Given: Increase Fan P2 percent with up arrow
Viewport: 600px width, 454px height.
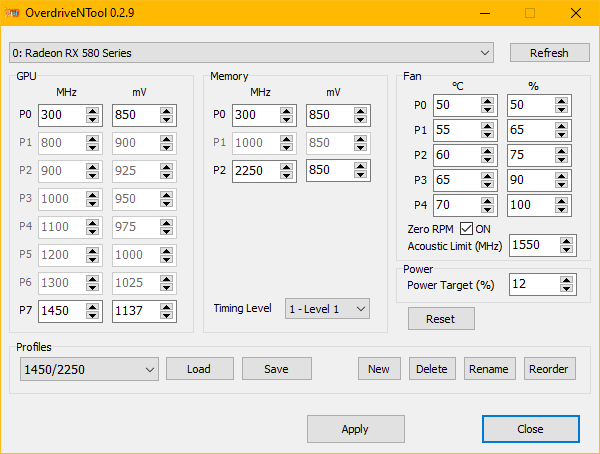Looking at the screenshot, I should [x=561, y=152].
